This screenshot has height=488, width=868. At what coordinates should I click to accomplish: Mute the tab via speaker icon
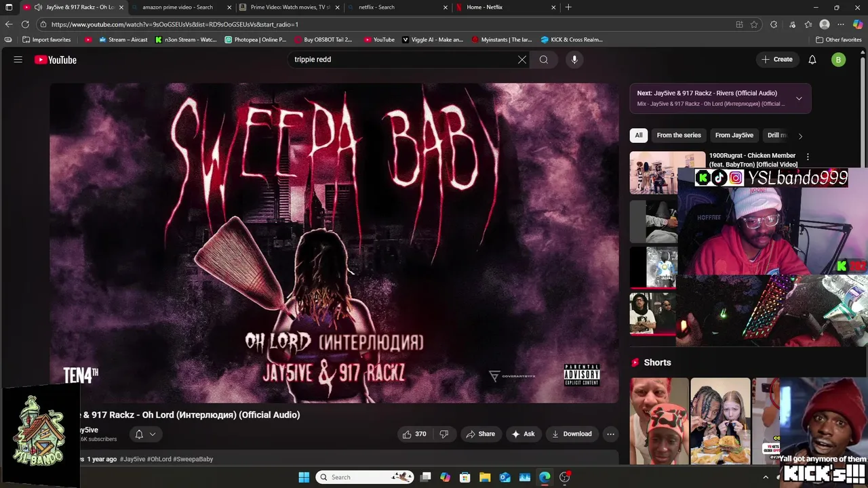click(x=38, y=7)
